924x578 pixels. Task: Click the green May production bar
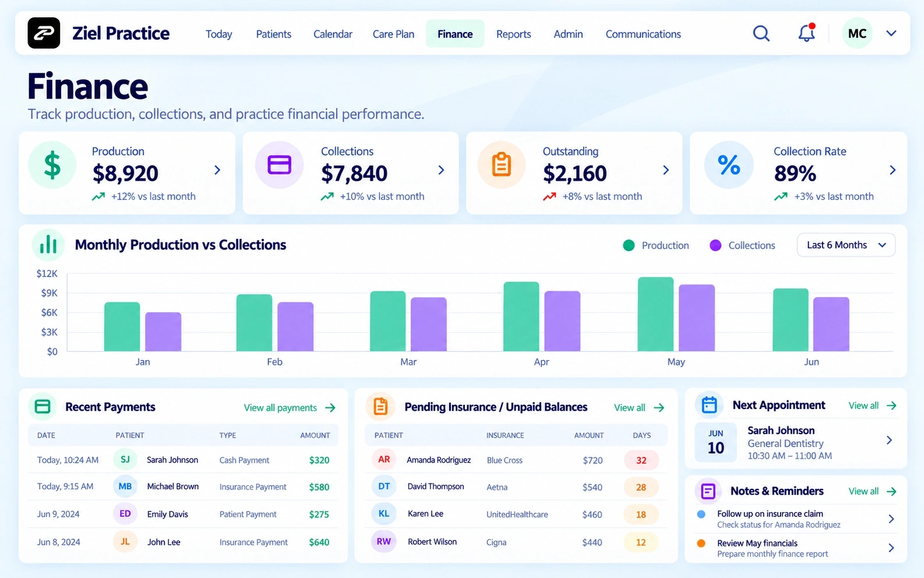pos(655,314)
